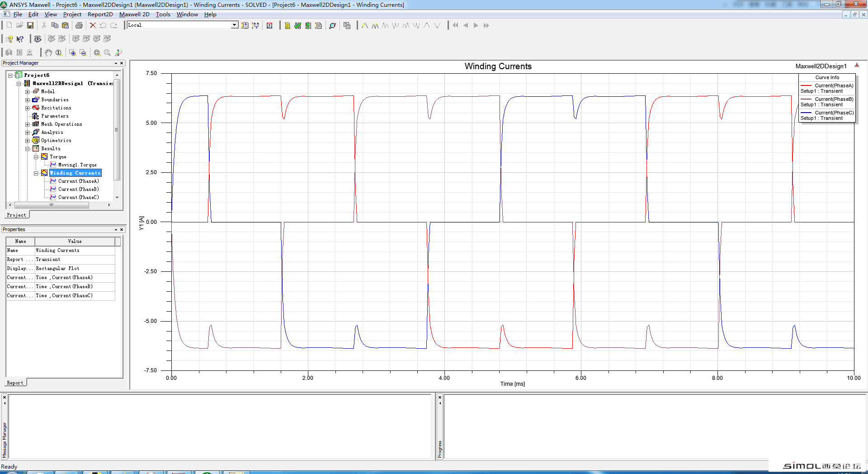Viewport: 868px width, 474px height.
Task: Expand the Boundaries tree node
Action: pos(27,100)
